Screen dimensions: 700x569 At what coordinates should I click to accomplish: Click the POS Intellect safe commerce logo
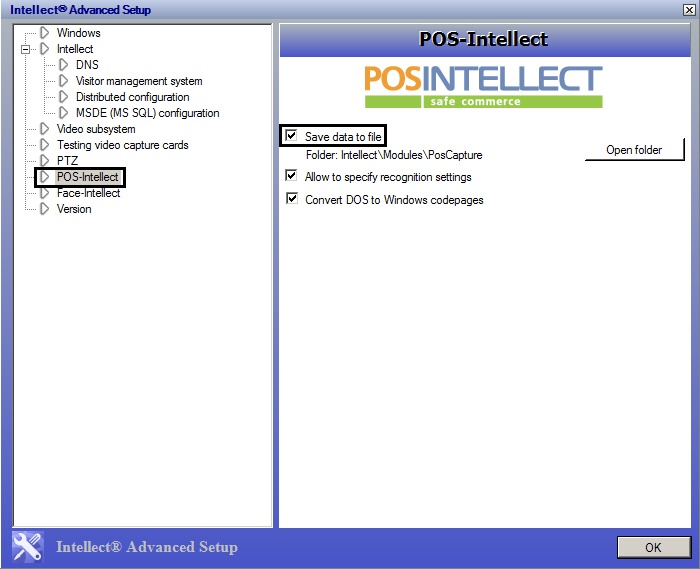483,87
